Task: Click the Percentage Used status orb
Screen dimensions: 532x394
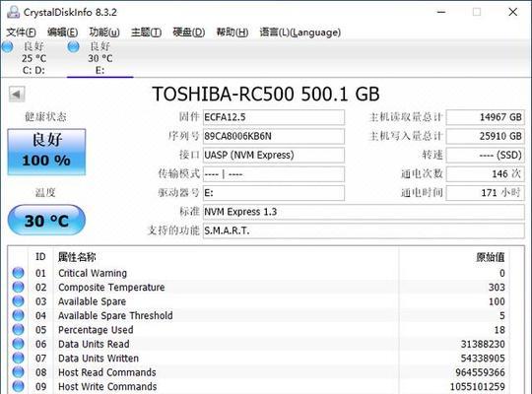Action: [18, 330]
